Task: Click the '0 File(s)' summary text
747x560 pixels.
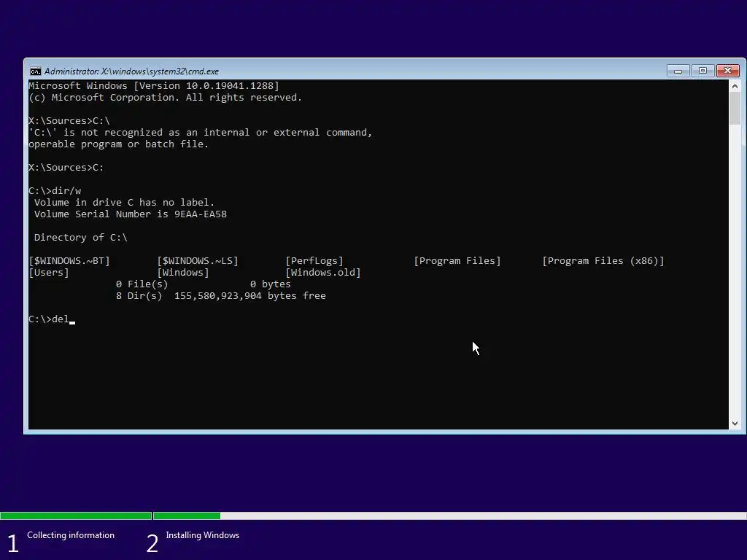Action: (x=142, y=284)
